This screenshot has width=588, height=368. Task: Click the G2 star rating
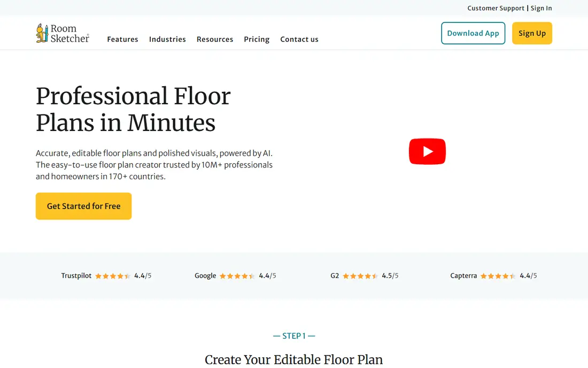(x=360, y=276)
